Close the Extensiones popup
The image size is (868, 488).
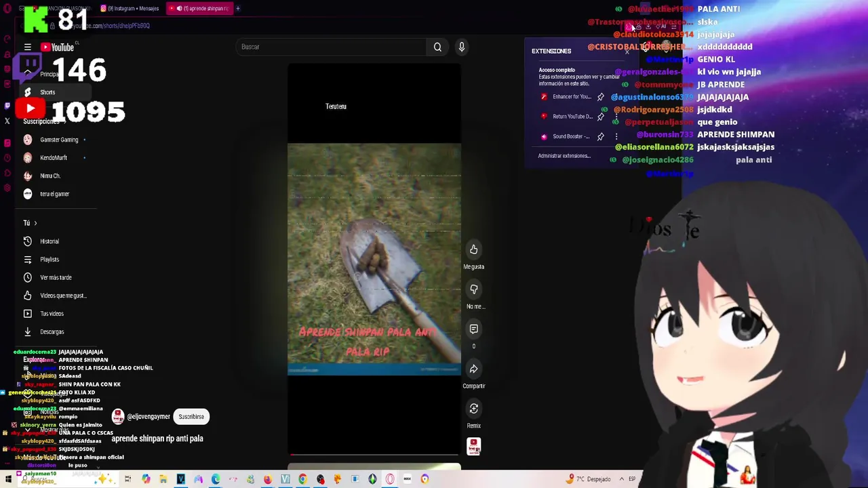pos(627,52)
